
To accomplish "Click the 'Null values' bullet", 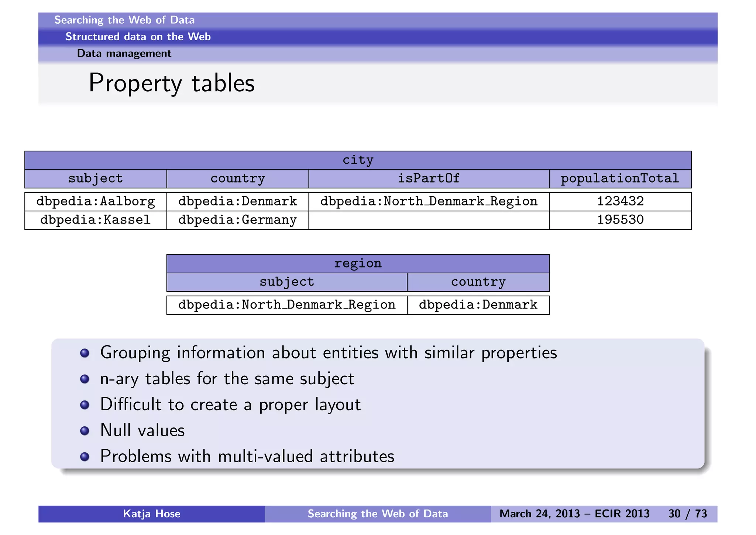I will coord(142,430).
